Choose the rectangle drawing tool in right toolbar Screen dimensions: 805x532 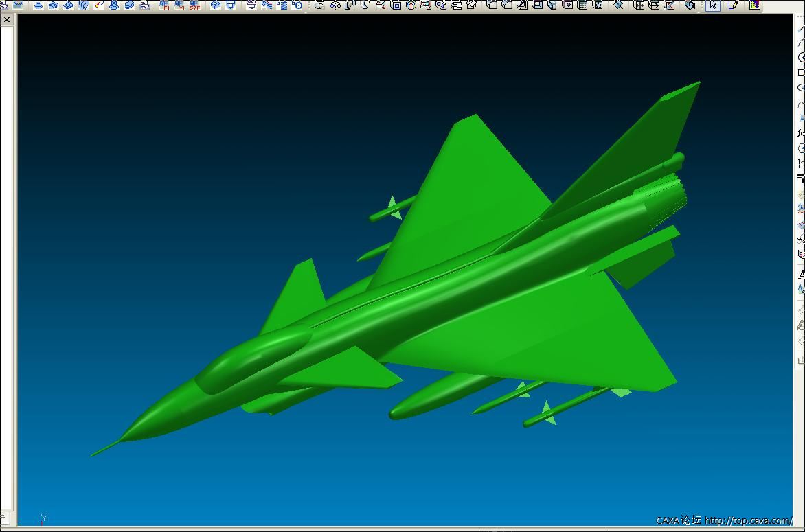(x=802, y=72)
